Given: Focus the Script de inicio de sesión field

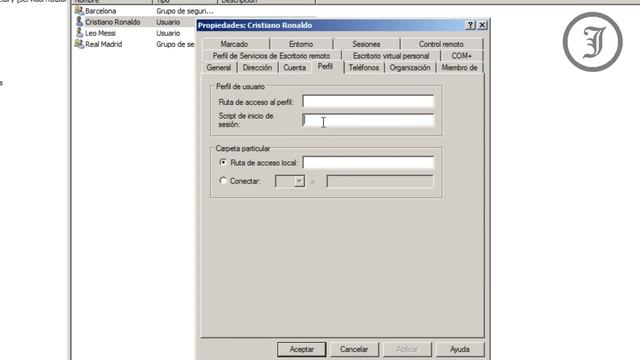Looking at the screenshot, I should tap(368, 120).
